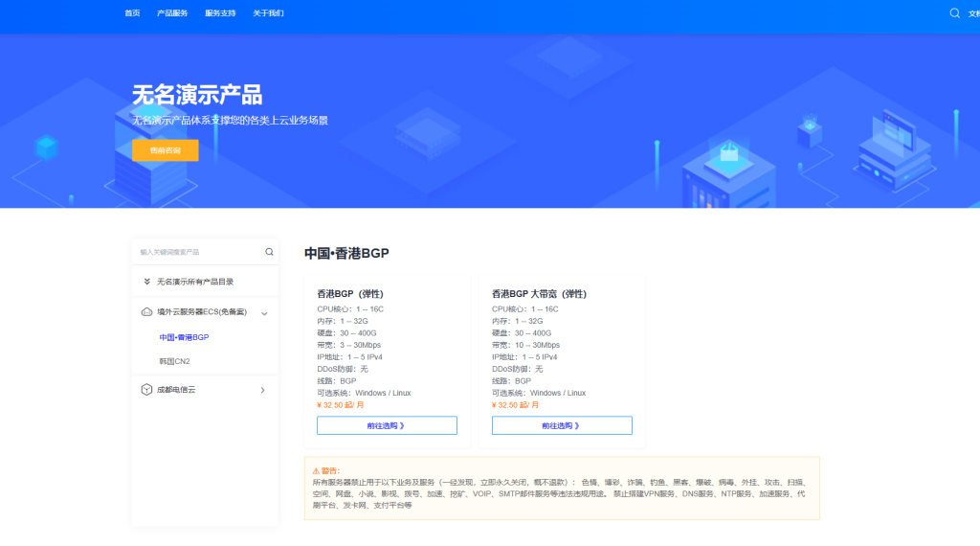The height and width of the screenshot is (546, 980).
Task: Click the orange 售前咨询 button
Action: [x=165, y=150]
